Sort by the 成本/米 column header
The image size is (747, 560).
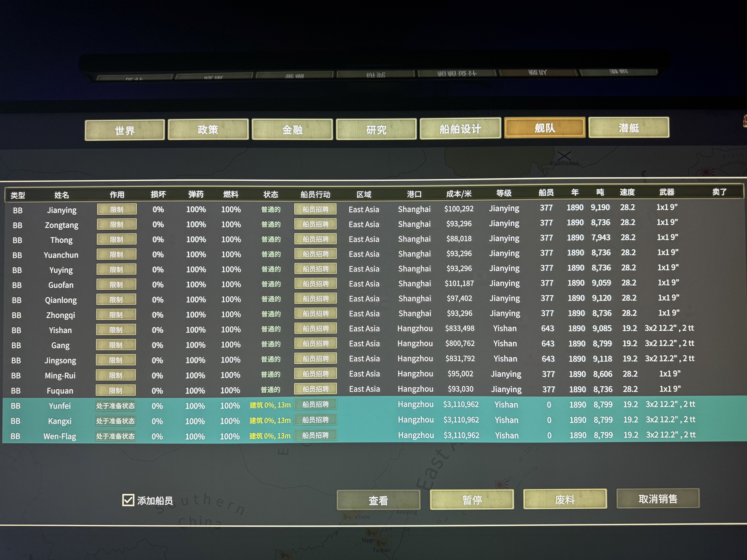(459, 193)
